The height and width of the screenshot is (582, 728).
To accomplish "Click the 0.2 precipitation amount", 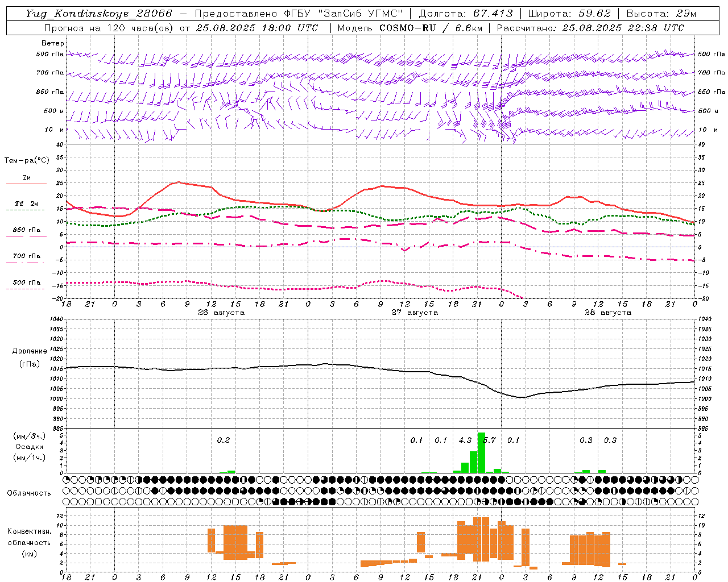I will [224, 440].
